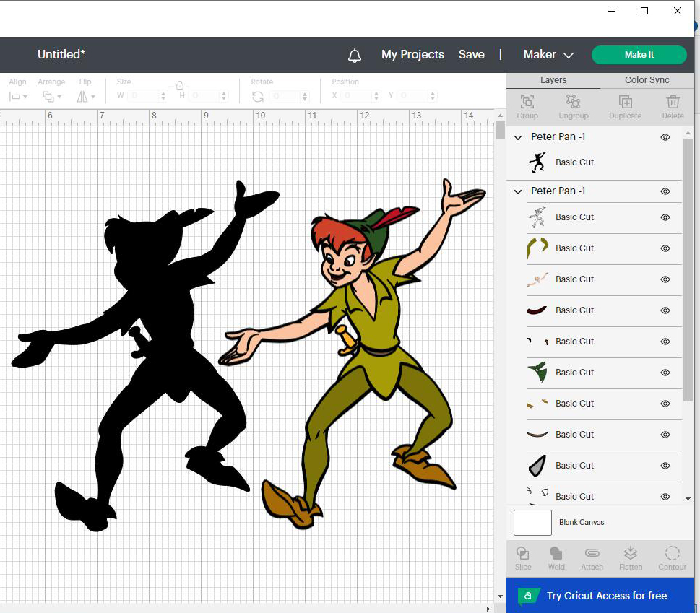The height and width of the screenshot is (613, 700).
Task: Open the Arrange dropdown
Action: click(x=52, y=96)
